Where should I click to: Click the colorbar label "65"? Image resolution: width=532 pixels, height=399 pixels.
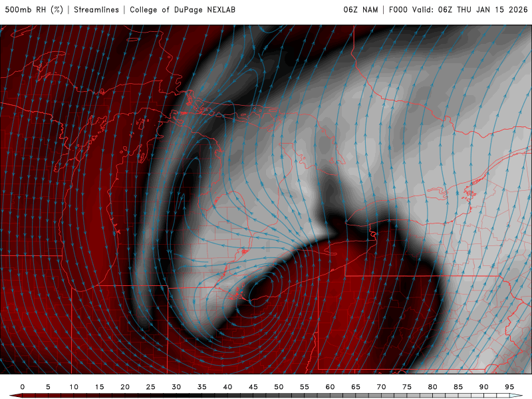point(356,387)
